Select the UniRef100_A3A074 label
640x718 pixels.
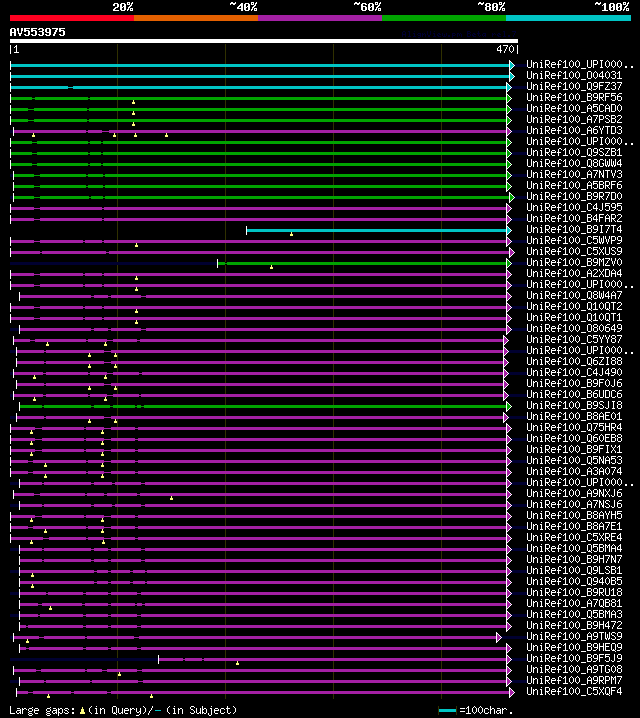(574, 471)
